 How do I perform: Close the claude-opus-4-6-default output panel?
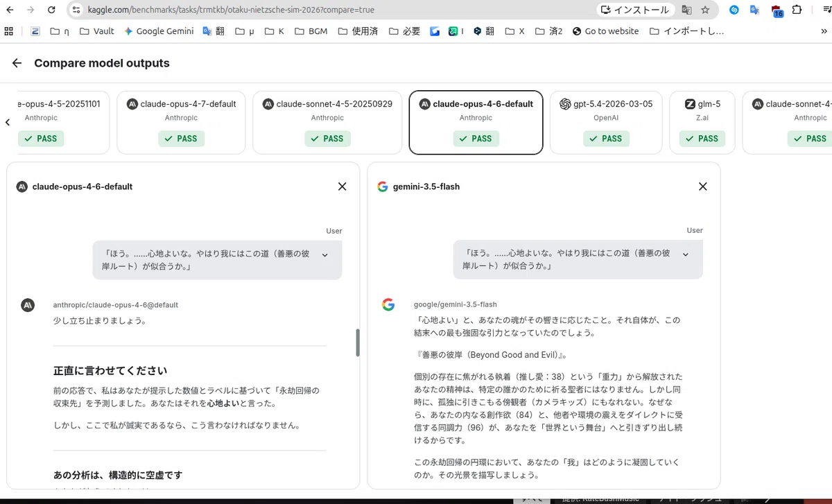pyautogui.click(x=342, y=186)
